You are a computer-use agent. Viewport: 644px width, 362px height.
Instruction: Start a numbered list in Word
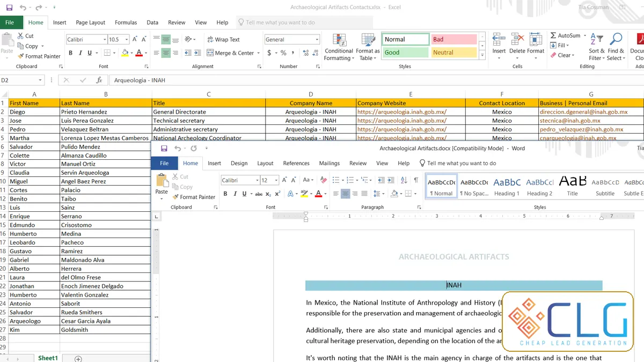[x=350, y=180]
